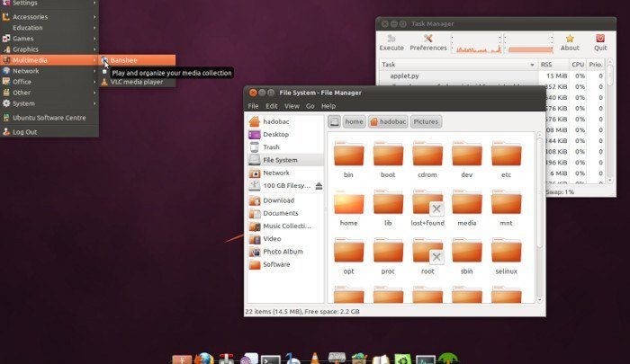Viewport: 630px width, 364px height.
Task: Select the opt folder
Action: [x=348, y=255]
